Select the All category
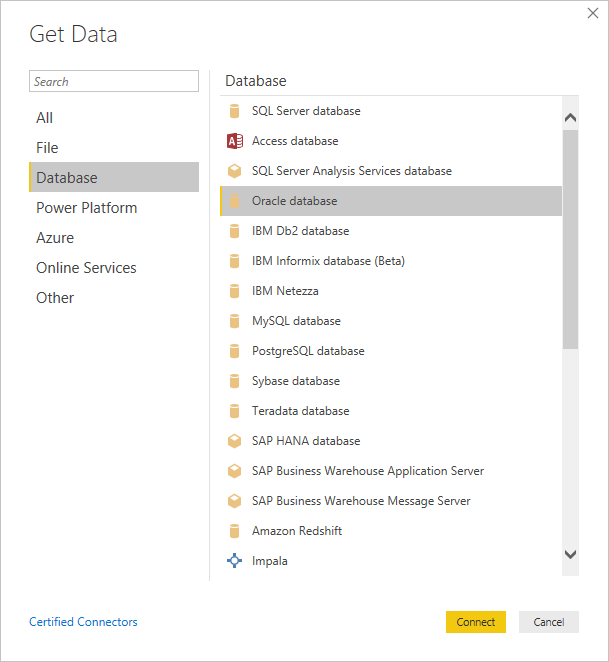Image resolution: width=609 pixels, height=662 pixels. click(x=45, y=118)
